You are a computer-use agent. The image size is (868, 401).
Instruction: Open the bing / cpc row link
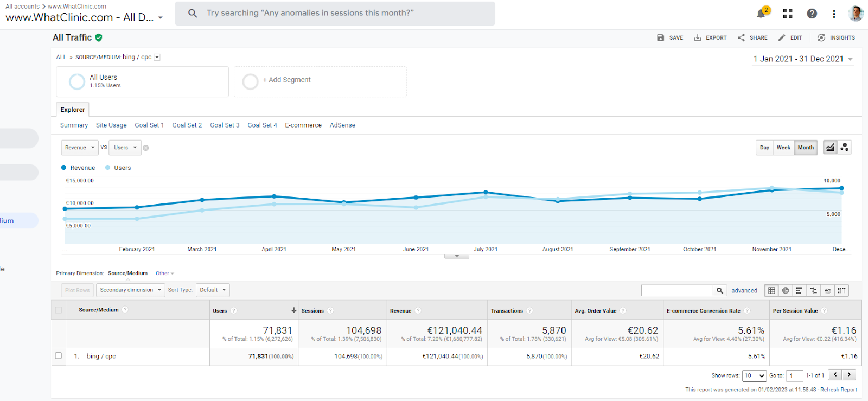[x=101, y=356]
